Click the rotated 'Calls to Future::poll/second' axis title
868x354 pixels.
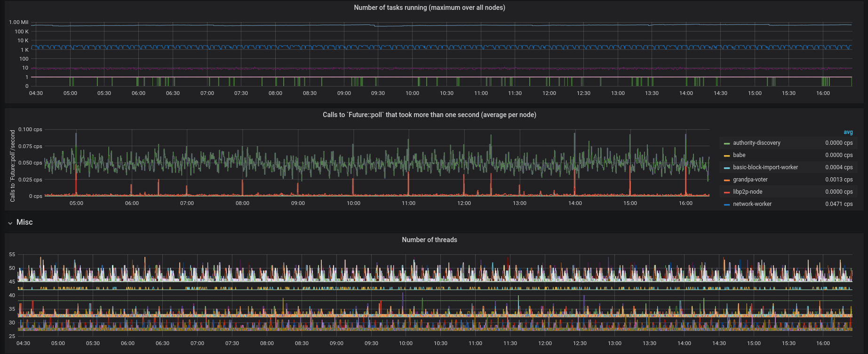click(x=13, y=166)
